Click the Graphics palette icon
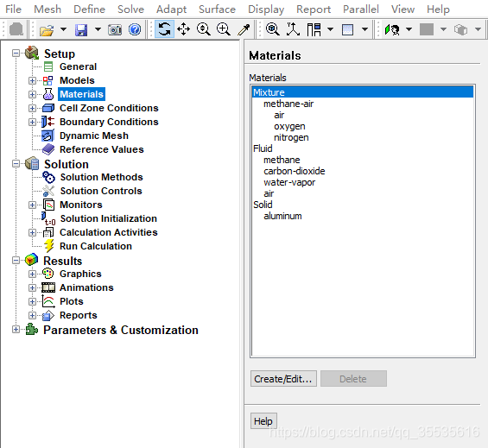The height and width of the screenshot is (448, 488). coord(48,274)
